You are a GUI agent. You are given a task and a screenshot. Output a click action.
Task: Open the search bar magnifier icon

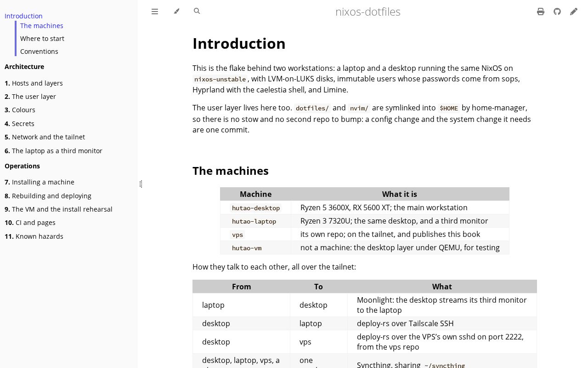197,11
